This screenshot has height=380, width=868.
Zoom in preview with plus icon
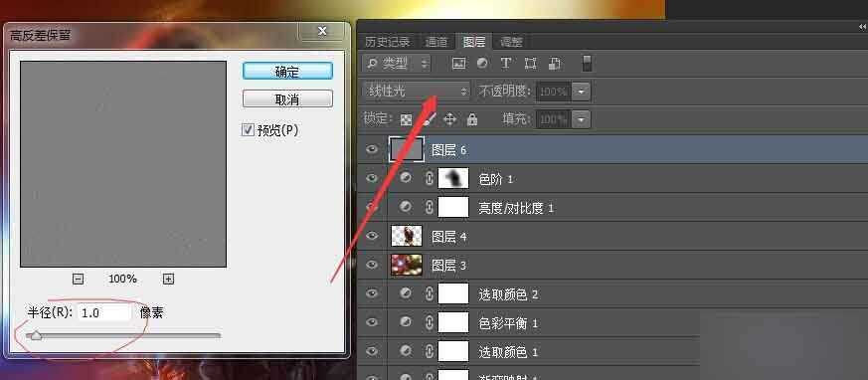click(x=169, y=280)
